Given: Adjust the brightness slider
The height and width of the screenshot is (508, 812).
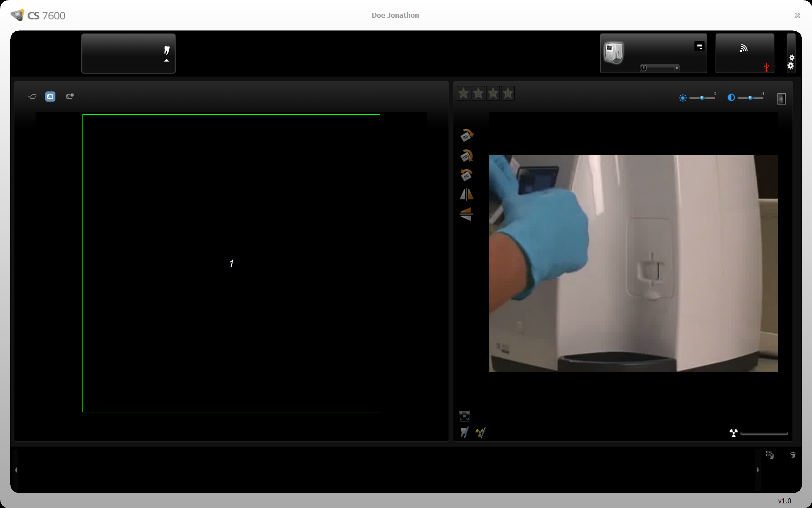Looking at the screenshot, I should (x=702, y=98).
